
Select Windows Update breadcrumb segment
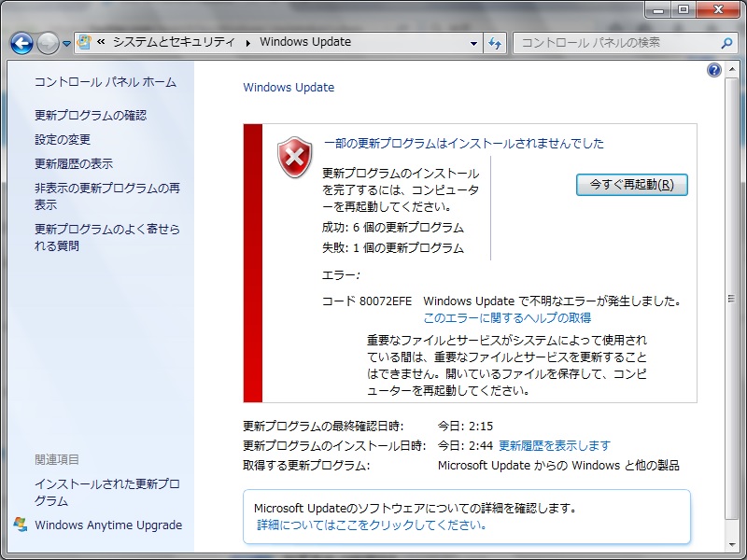[305, 42]
